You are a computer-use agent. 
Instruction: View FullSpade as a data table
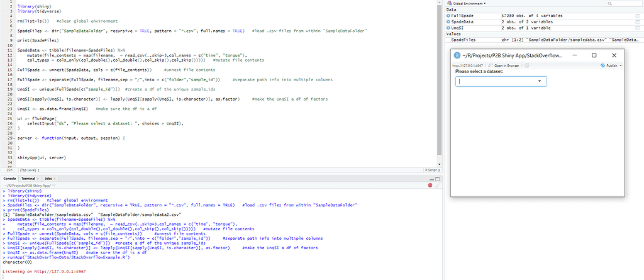(x=638, y=14)
